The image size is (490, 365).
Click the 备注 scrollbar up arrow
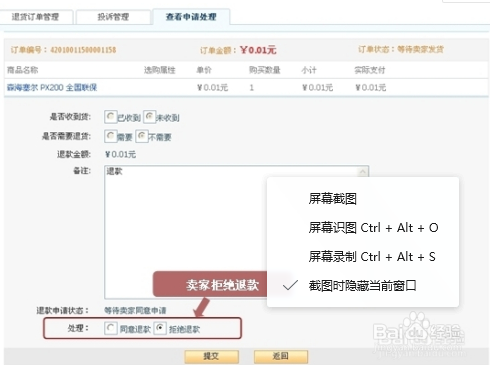coord(363,172)
